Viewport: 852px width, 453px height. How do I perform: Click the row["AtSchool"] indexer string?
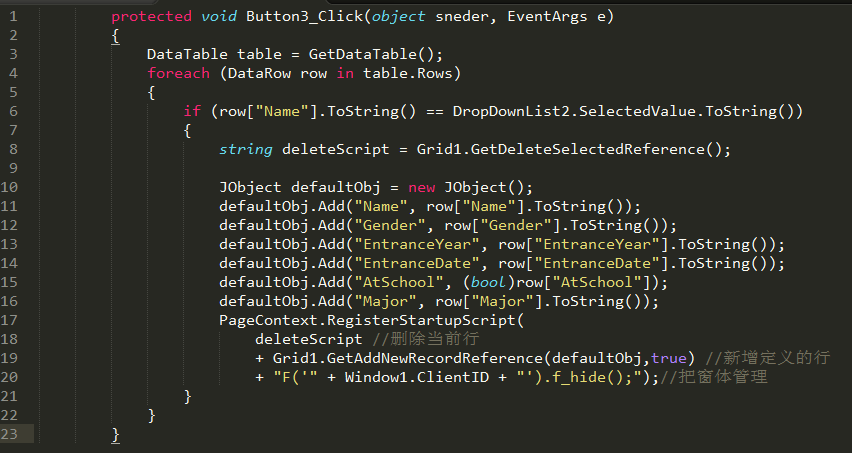[x=597, y=282]
